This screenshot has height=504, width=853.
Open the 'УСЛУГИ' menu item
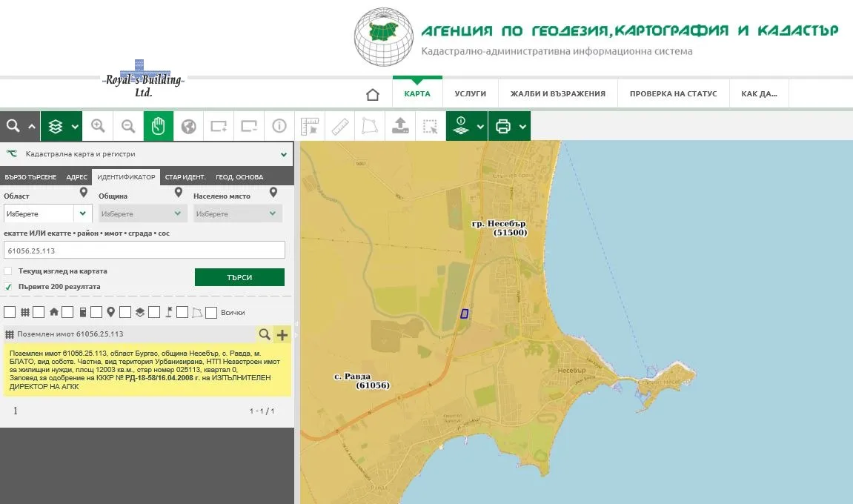pyautogui.click(x=471, y=94)
